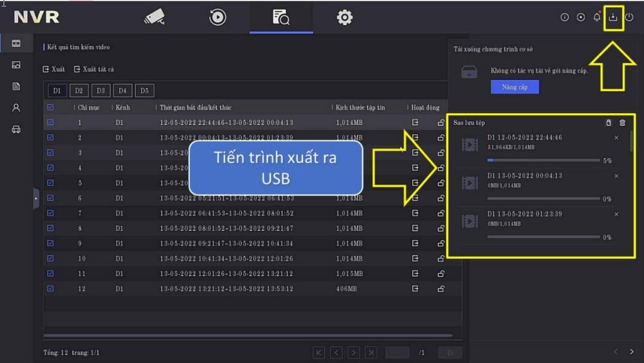
Task: Click Xuất tất cả to export all
Action: pyautogui.click(x=94, y=69)
